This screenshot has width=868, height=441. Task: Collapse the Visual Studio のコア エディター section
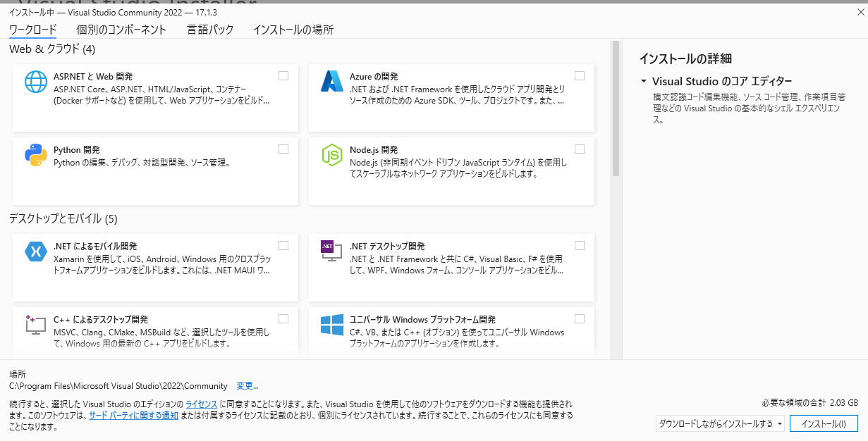coord(644,81)
